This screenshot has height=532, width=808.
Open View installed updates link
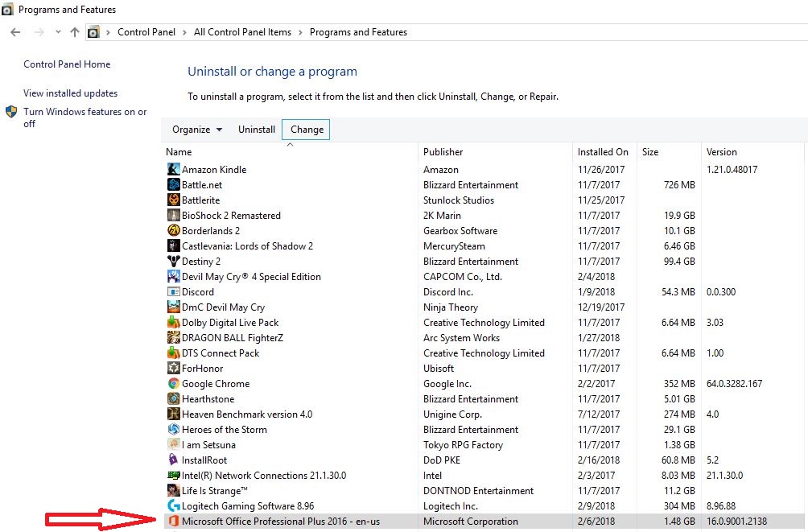(71, 93)
